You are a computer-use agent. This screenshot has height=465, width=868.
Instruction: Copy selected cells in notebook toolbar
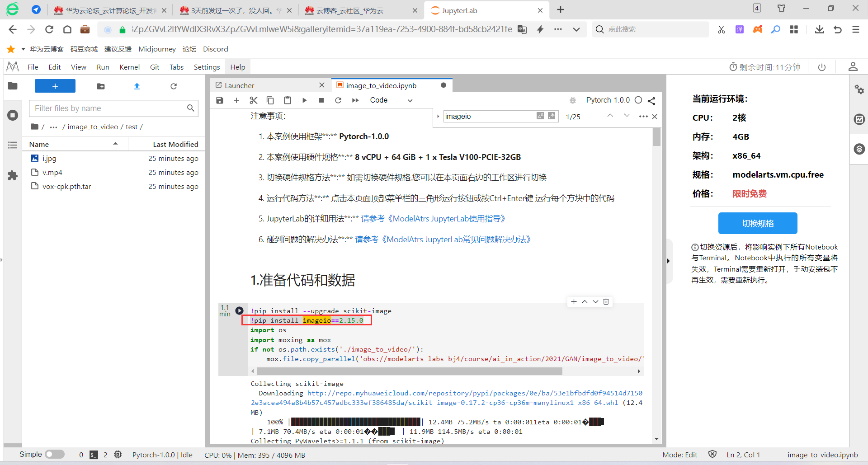click(270, 100)
